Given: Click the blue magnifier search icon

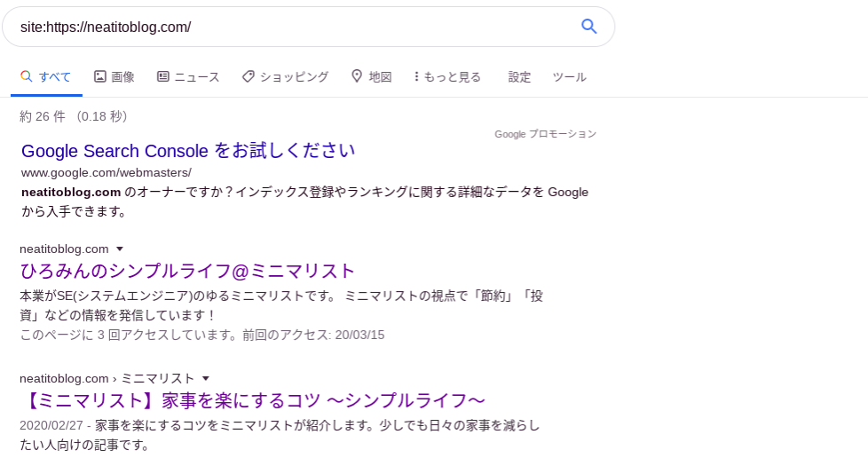Looking at the screenshot, I should [589, 26].
